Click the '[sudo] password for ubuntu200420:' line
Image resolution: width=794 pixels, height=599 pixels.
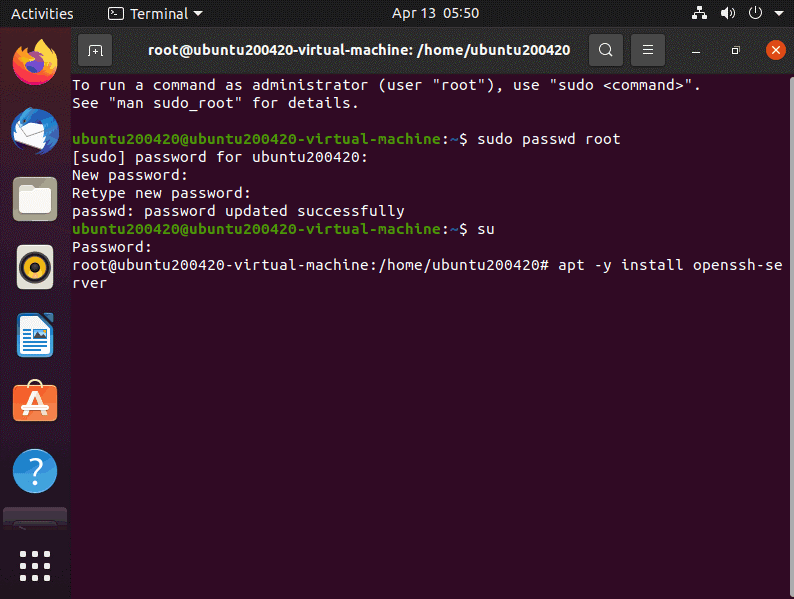220,157
